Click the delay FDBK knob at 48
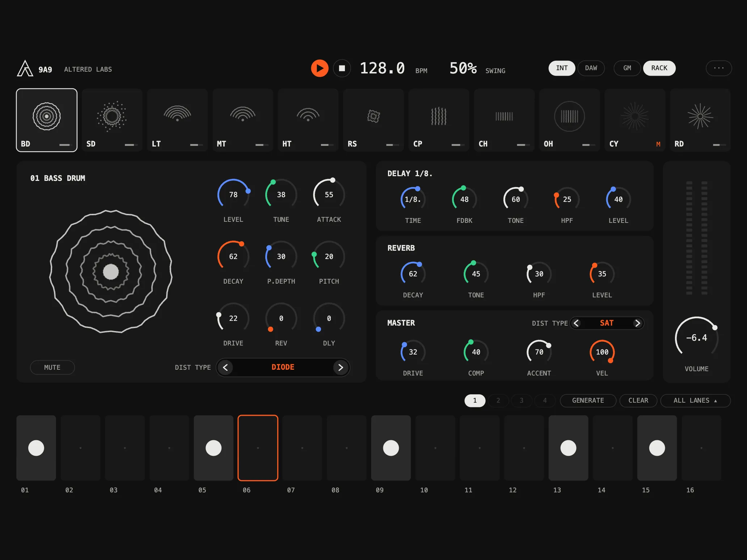The width and height of the screenshot is (747, 560). [x=464, y=199]
